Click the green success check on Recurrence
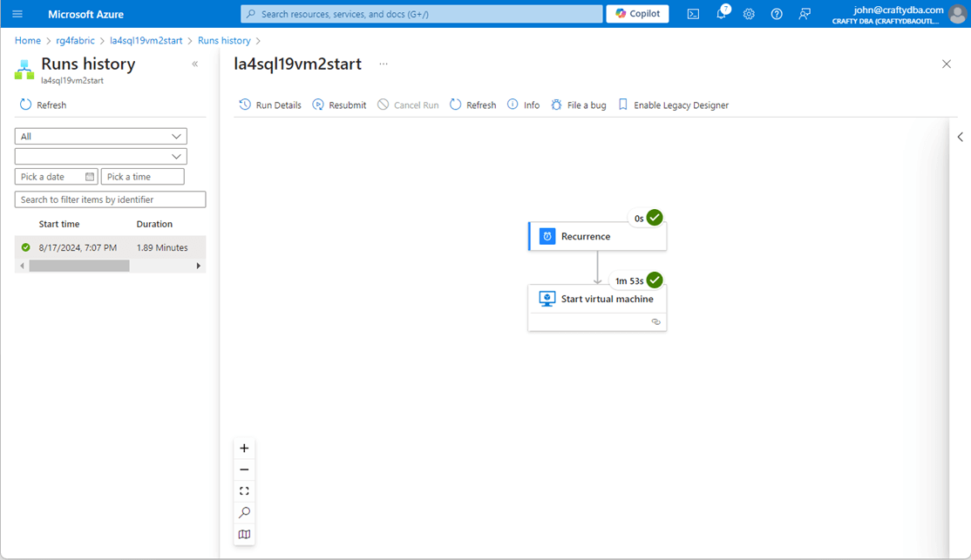 [655, 218]
